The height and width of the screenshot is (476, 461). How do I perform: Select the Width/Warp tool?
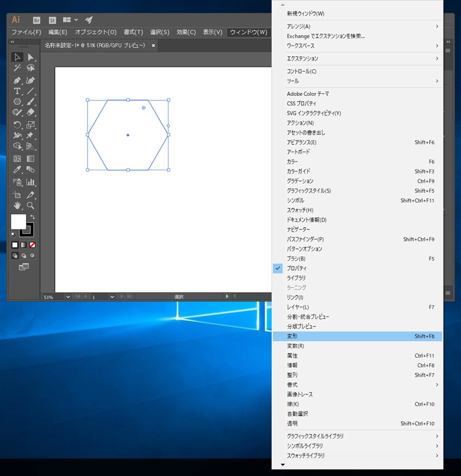[17, 135]
